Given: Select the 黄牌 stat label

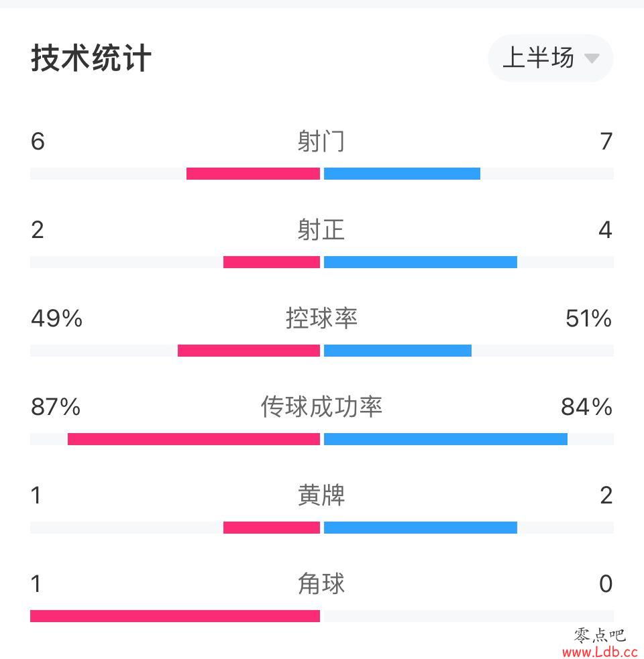Looking at the screenshot, I should coord(321,495).
